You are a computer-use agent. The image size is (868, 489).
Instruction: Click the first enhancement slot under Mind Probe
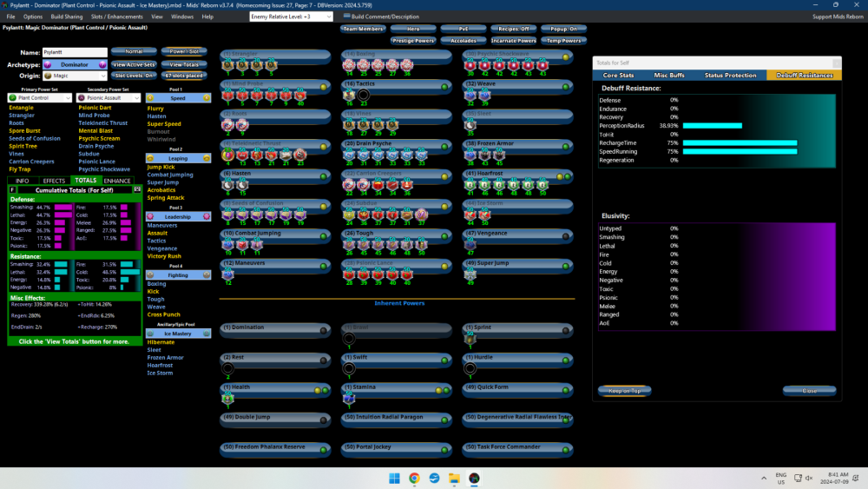(228, 95)
